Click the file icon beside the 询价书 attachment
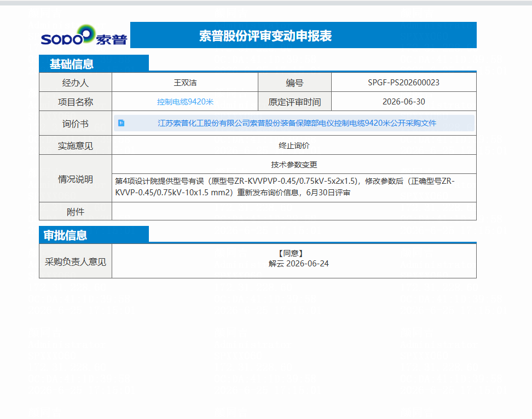The image size is (532, 419). pos(121,123)
